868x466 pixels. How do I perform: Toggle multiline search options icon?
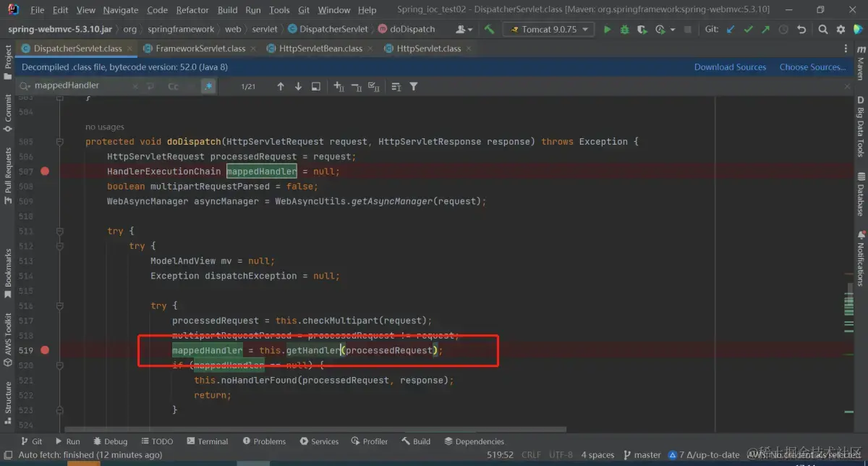[x=396, y=86]
